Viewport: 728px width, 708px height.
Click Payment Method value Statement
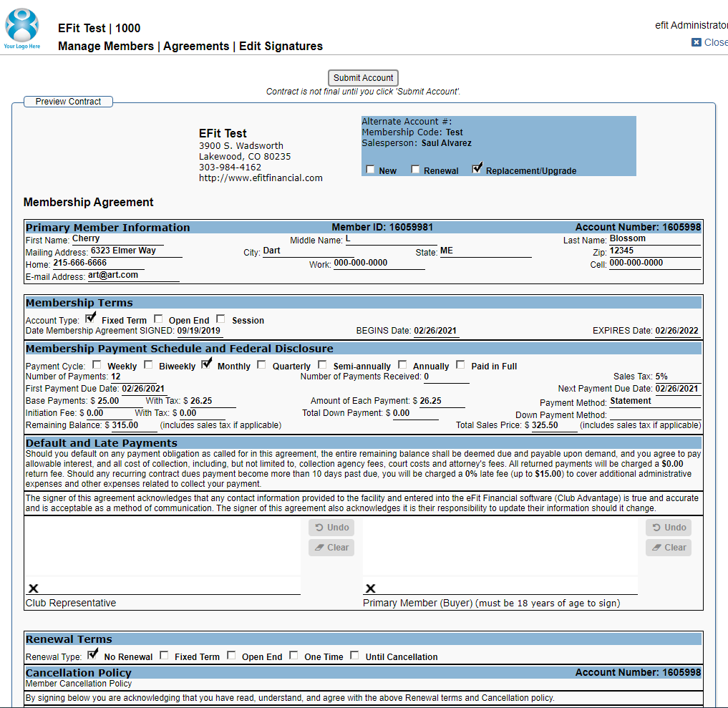(x=631, y=401)
